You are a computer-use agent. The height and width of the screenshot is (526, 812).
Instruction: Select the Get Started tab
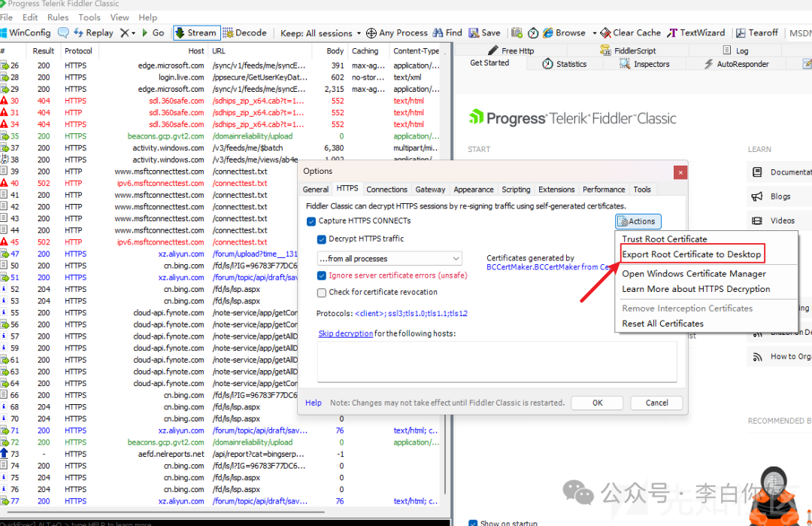pyautogui.click(x=489, y=62)
